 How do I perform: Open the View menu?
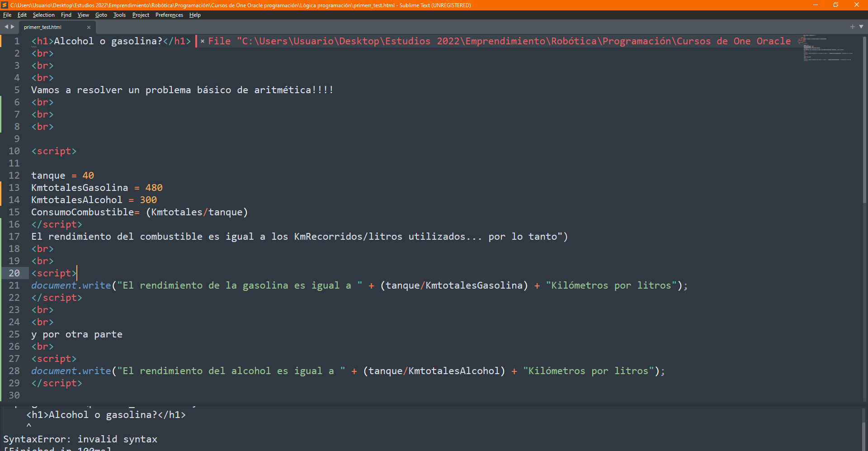83,15
